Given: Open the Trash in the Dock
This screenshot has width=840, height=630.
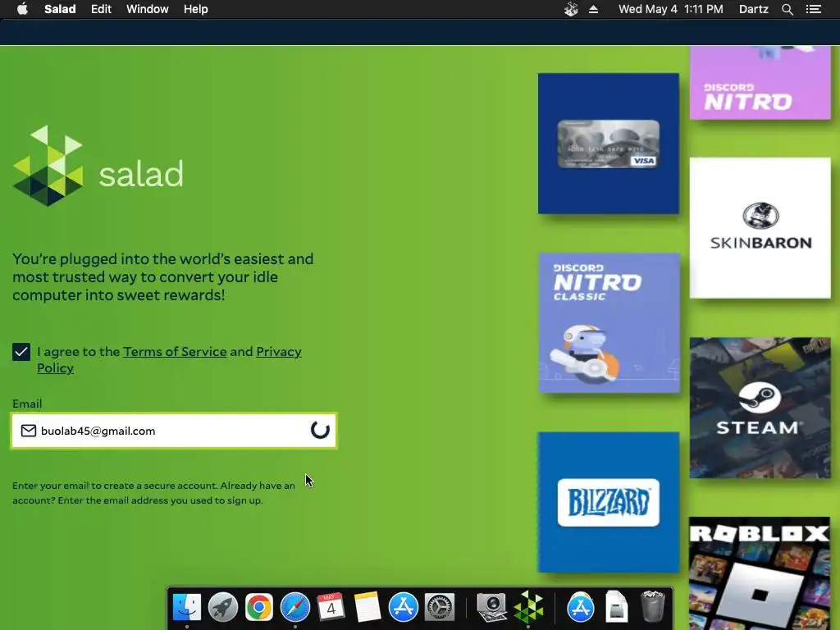Looking at the screenshot, I should tap(652, 608).
